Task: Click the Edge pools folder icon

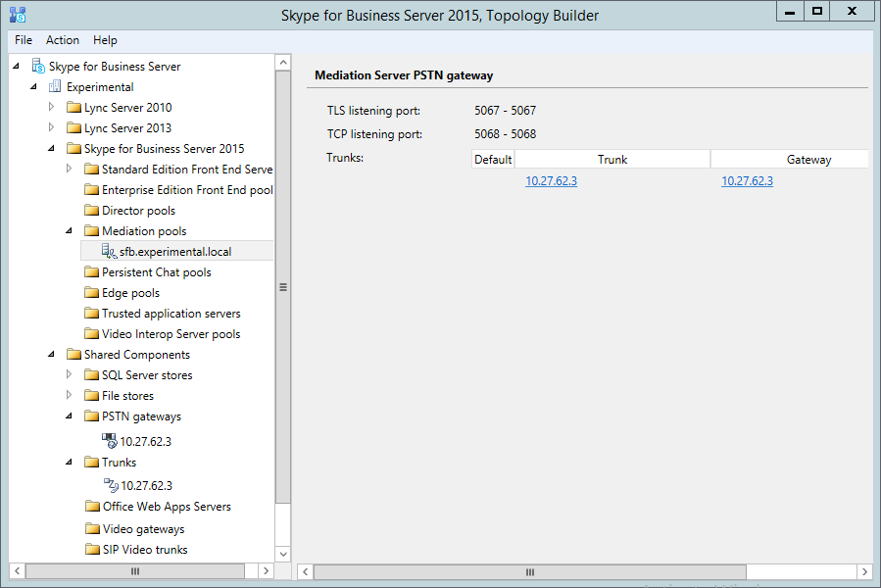Action: pyautogui.click(x=91, y=293)
